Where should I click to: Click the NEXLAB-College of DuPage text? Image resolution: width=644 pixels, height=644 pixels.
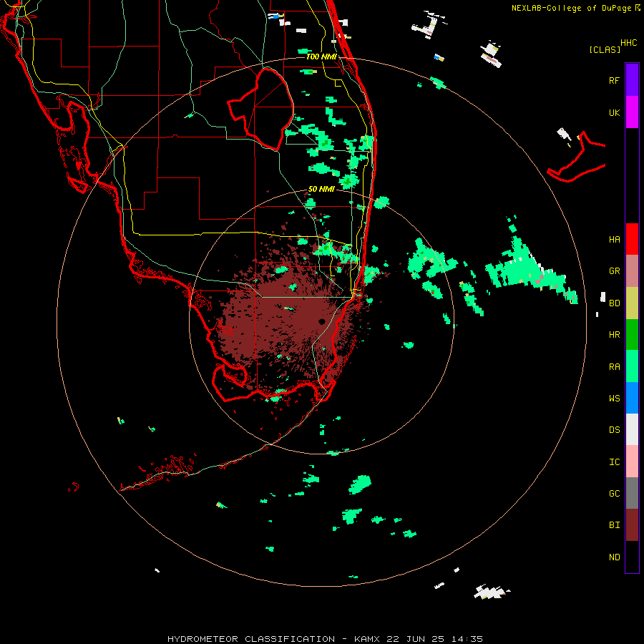(x=571, y=8)
